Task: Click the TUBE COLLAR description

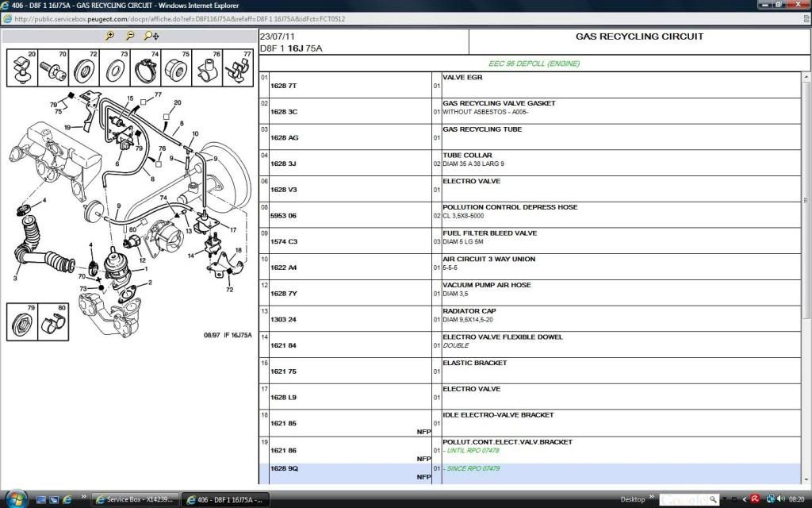Action: click(x=467, y=155)
